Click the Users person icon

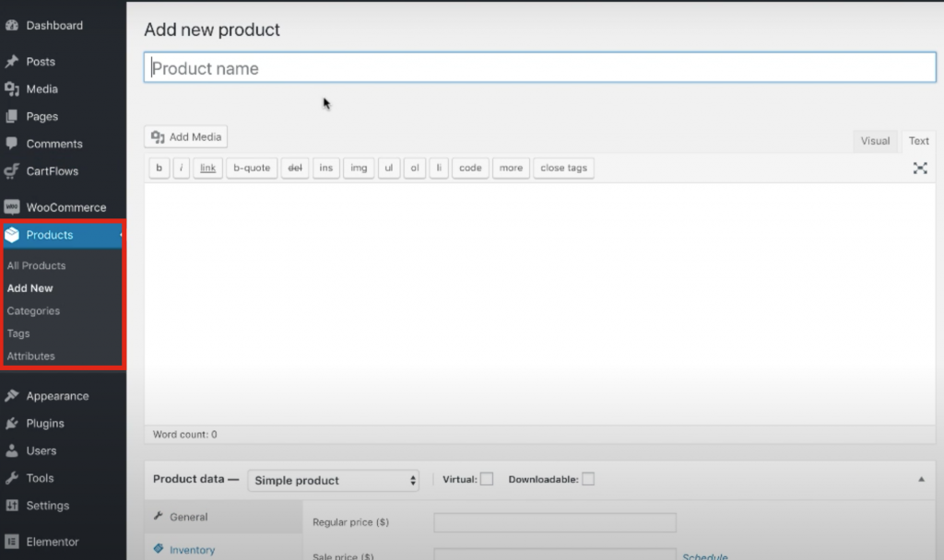click(12, 449)
